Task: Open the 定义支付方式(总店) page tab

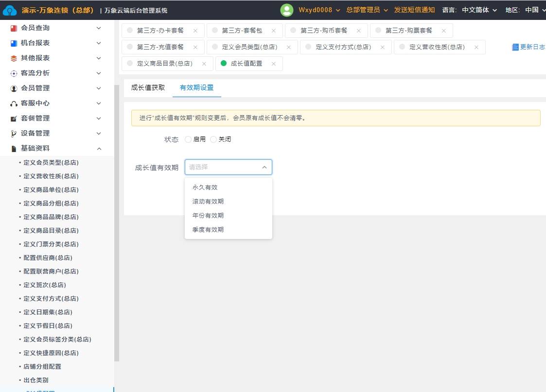Action: 343,47
